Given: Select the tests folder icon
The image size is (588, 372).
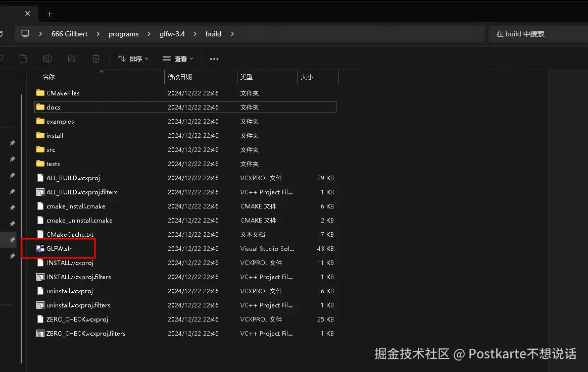Looking at the screenshot, I should 40,164.
